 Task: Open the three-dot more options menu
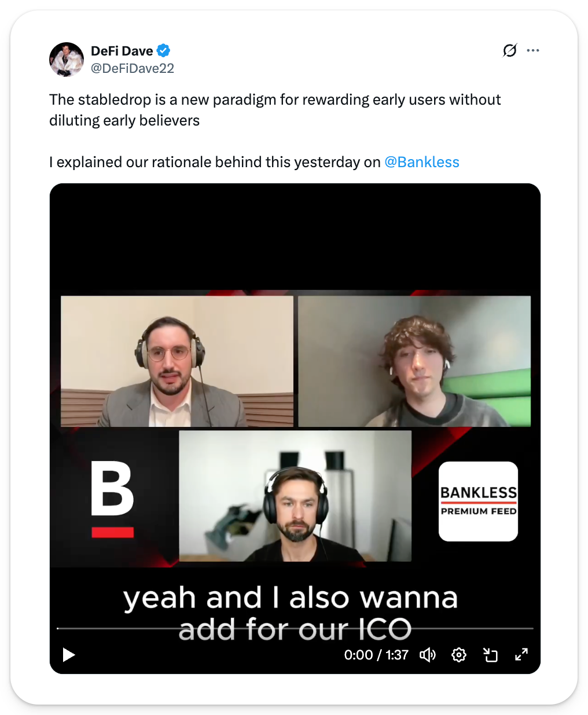point(533,50)
